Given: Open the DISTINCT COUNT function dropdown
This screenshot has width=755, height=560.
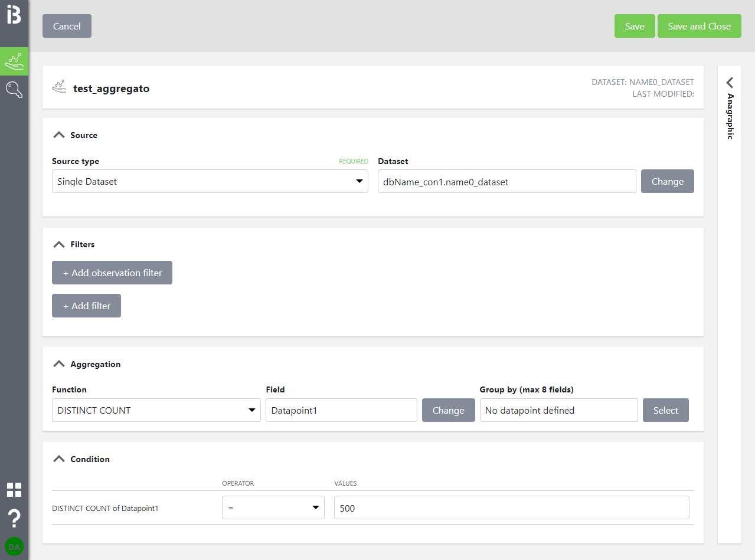Looking at the screenshot, I should (156, 411).
